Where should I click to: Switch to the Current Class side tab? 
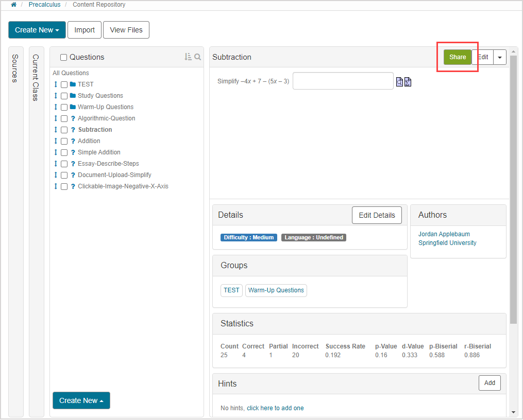36,77
